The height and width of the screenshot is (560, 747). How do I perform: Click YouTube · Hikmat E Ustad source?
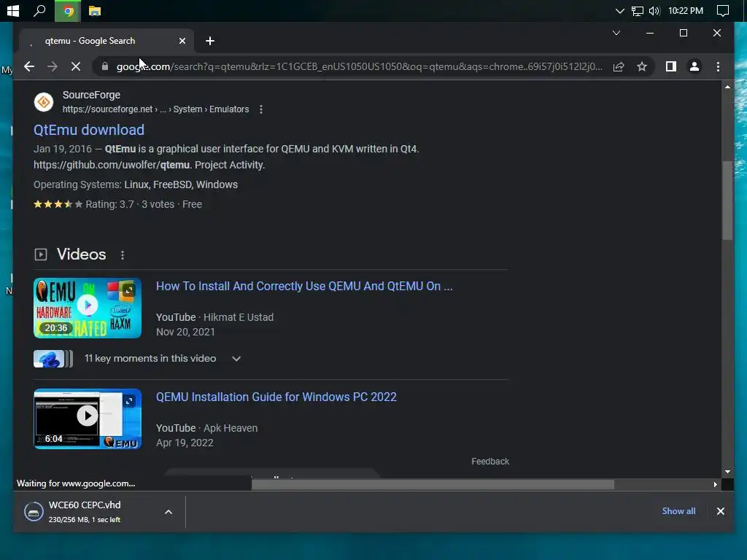[214, 317]
